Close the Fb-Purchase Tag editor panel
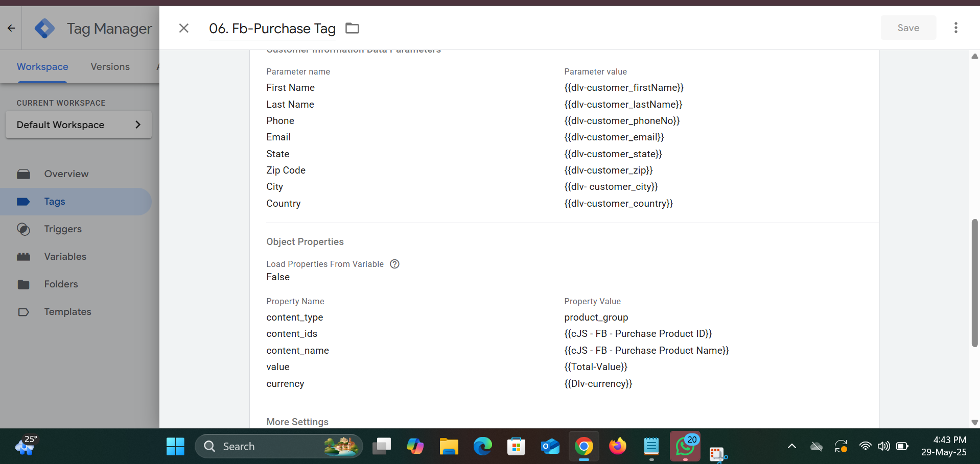980x464 pixels. [184, 28]
